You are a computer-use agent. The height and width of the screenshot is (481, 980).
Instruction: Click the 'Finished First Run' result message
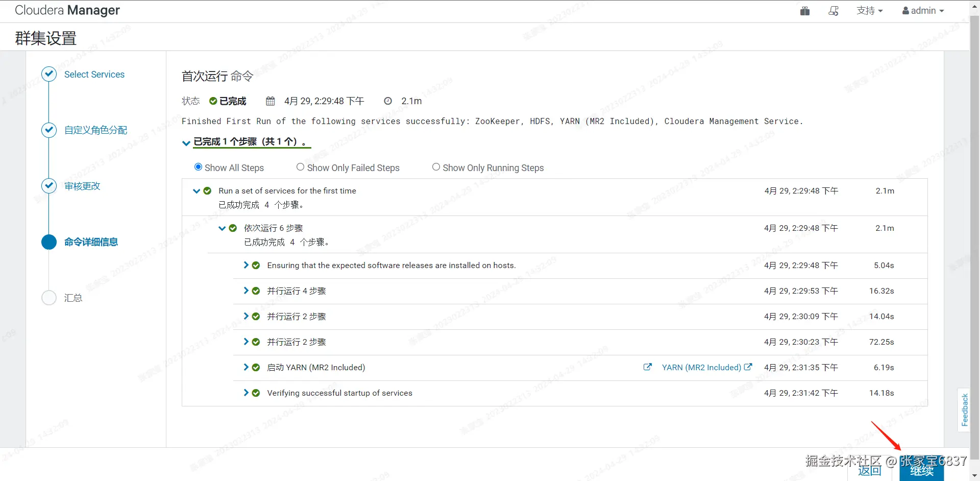coord(493,122)
